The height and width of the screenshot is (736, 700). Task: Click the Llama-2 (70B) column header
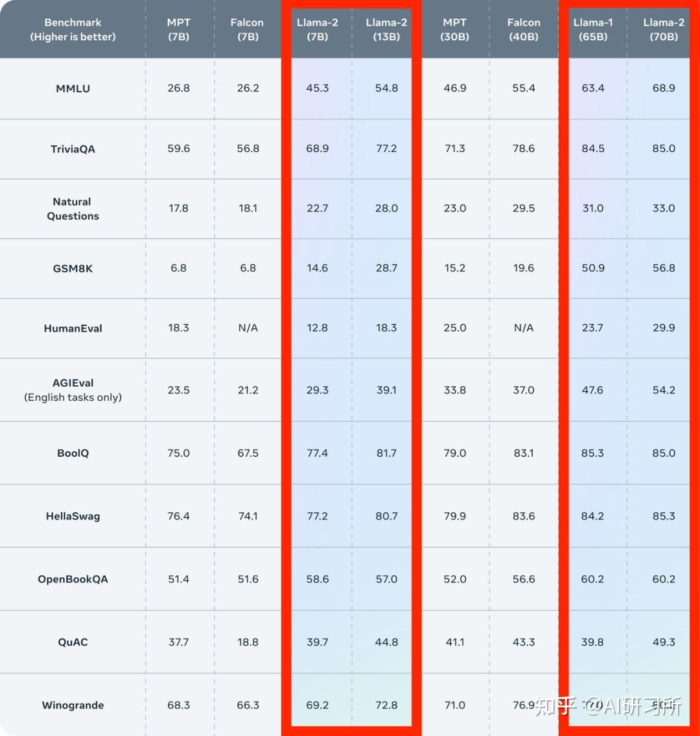click(664, 30)
